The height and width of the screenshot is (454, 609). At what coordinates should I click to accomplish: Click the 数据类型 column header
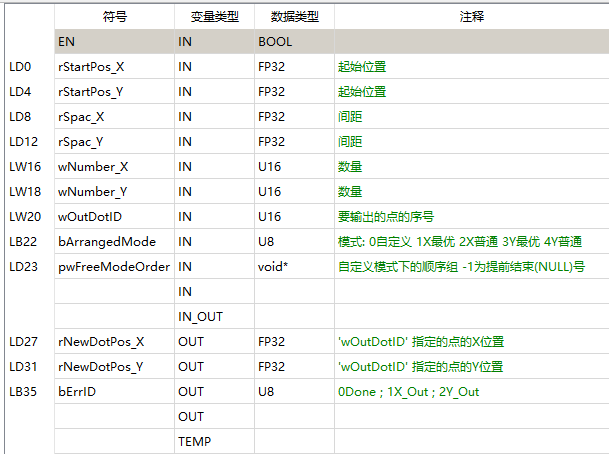tap(294, 16)
